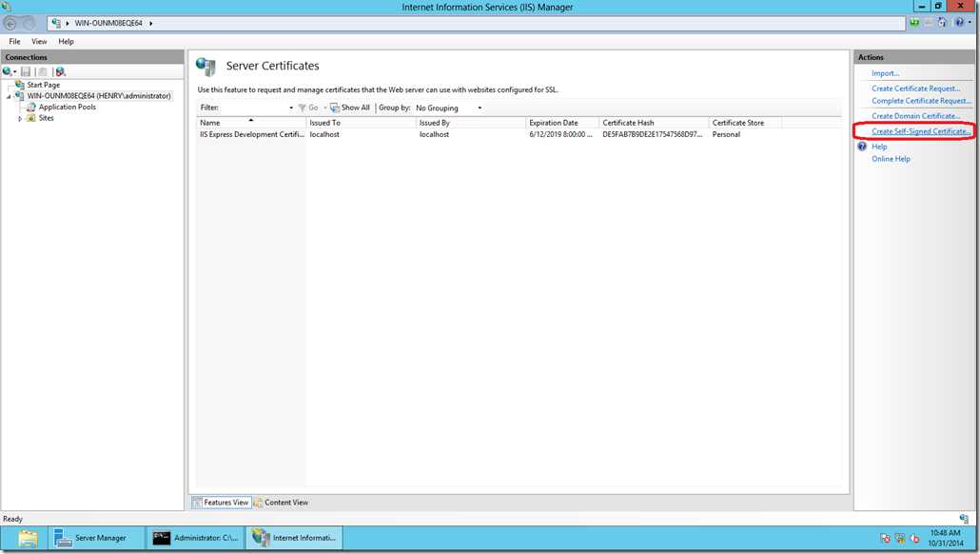The width and height of the screenshot is (980, 554).
Task: Sort by the Issued By column header
Action: 471,123
